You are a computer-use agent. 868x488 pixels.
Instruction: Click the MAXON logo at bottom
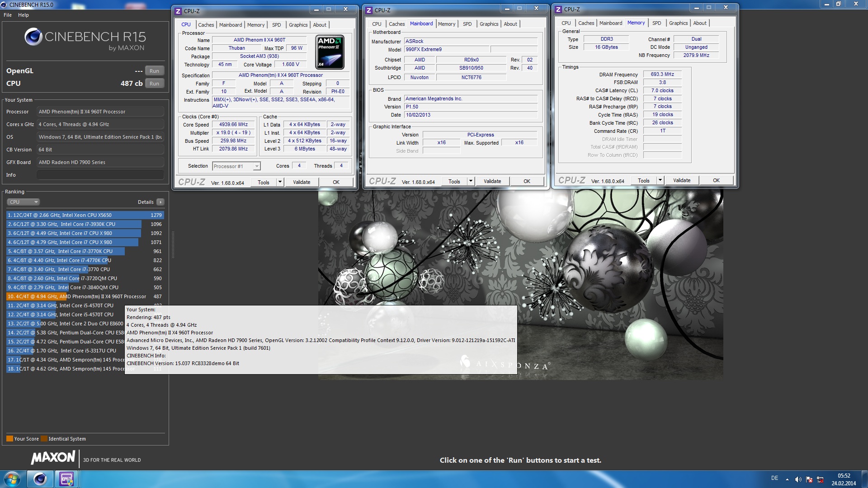click(53, 457)
